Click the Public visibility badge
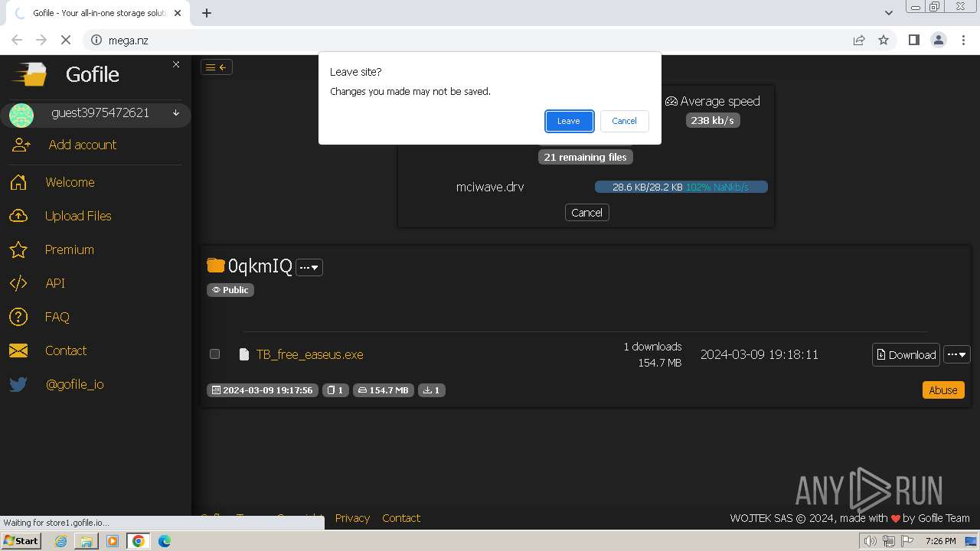980x551 pixels. pyautogui.click(x=230, y=290)
